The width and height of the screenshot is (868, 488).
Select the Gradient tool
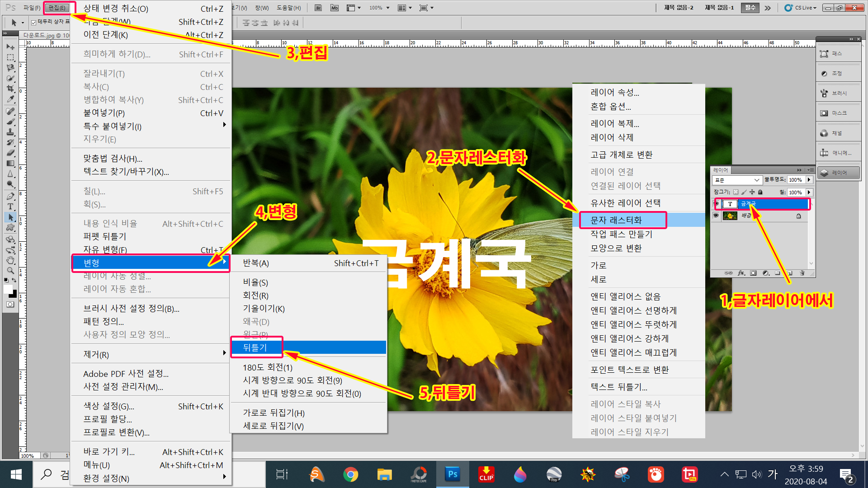[x=10, y=163]
